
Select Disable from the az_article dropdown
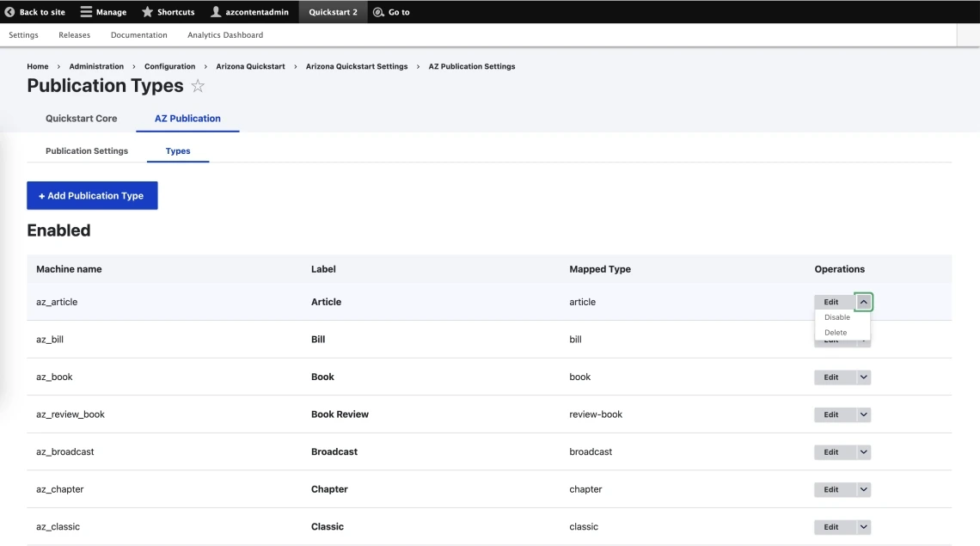[836, 317]
